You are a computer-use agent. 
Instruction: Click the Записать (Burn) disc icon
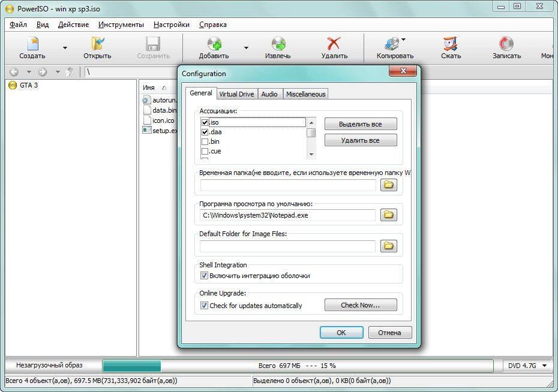click(506, 44)
